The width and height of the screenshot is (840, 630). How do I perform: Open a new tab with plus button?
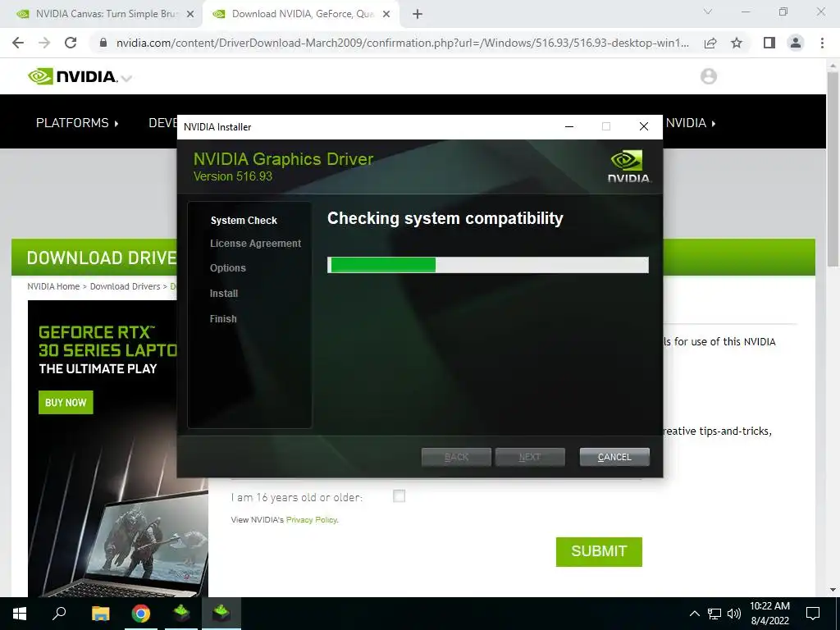418,14
